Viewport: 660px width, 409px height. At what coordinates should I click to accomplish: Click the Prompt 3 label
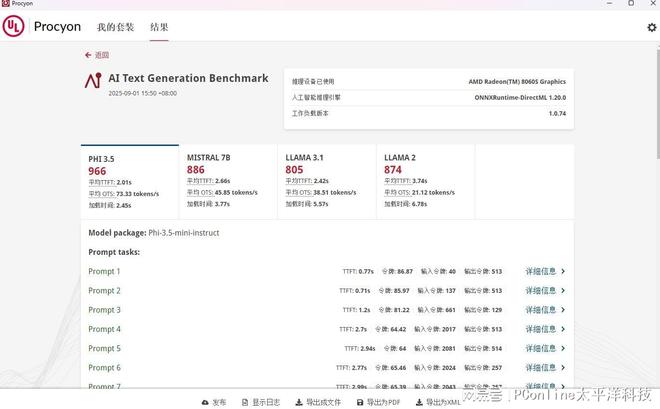click(104, 310)
